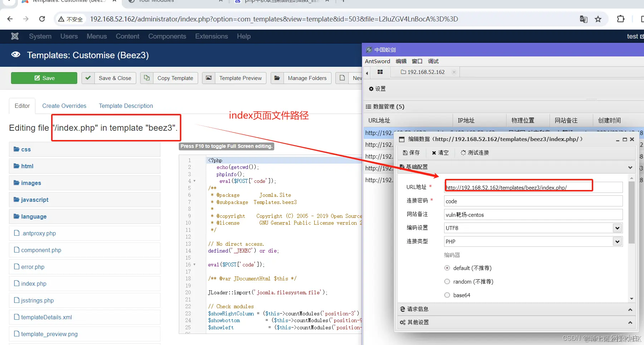The width and height of the screenshot is (644, 345).
Task: Open the 调试 menu in AntSword
Action: (433, 61)
